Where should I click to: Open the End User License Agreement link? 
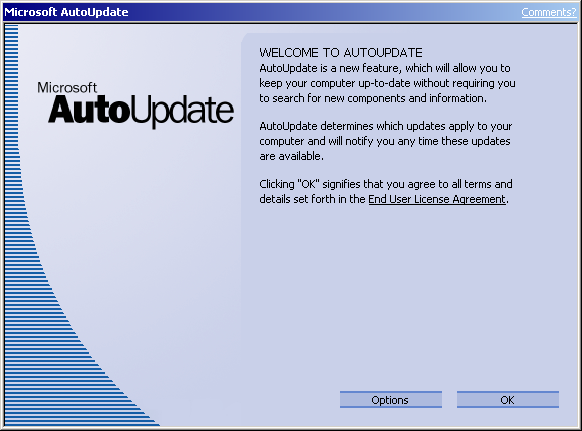pyautogui.click(x=437, y=199)
